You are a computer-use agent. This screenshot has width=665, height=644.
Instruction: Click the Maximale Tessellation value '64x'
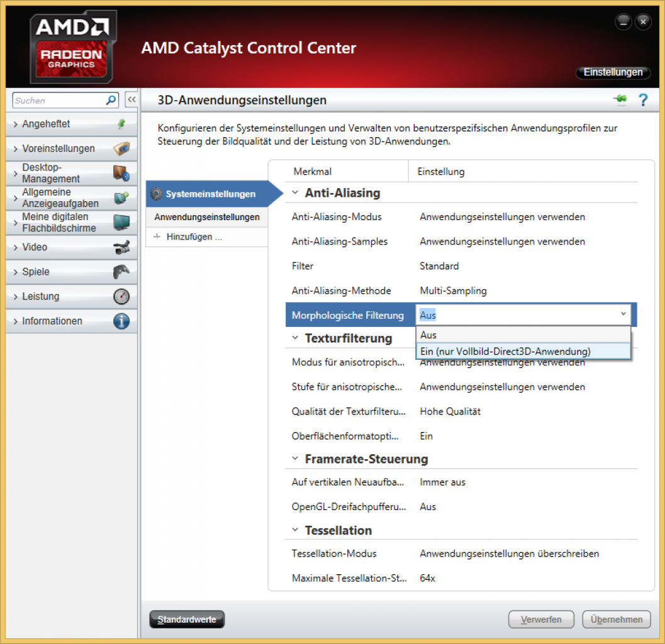click(427, 579)
